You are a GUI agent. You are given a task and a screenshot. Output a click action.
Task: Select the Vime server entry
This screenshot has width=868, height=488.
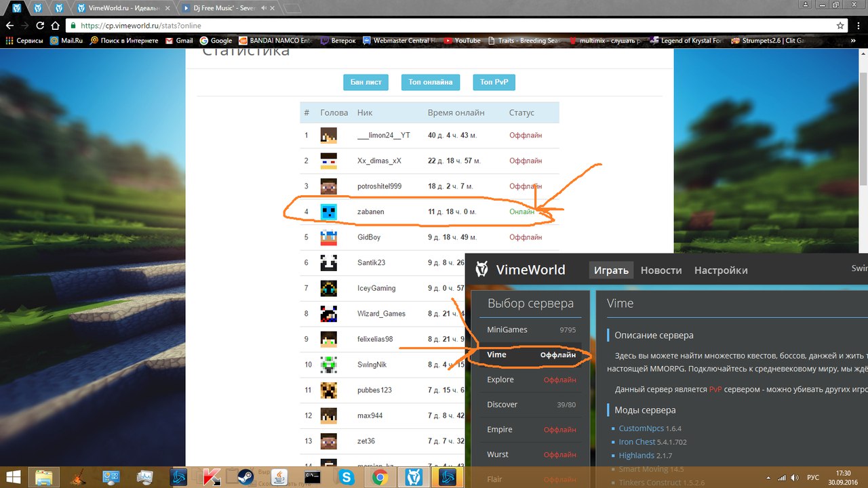coord(530,354)
